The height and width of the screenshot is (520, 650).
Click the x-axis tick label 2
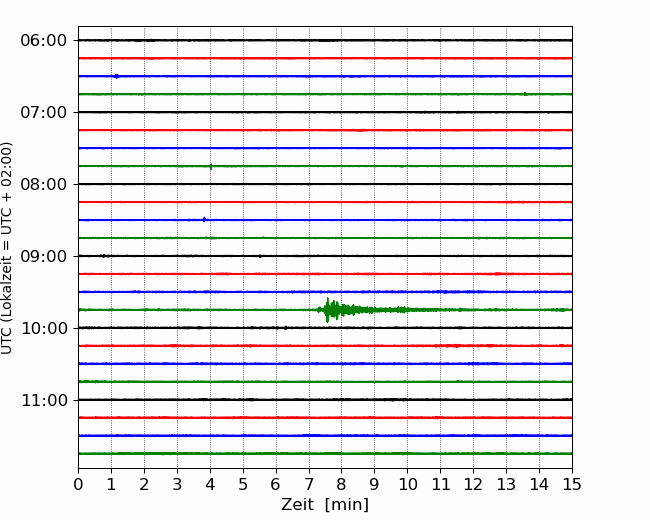click(144, 484)
